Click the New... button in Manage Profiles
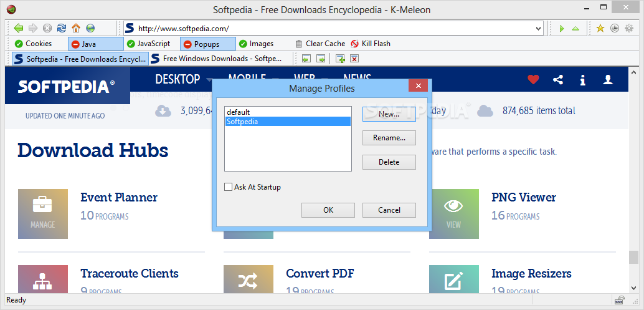Screen dimensions: 644x310 pyautogui.click(x=389, y=114)
